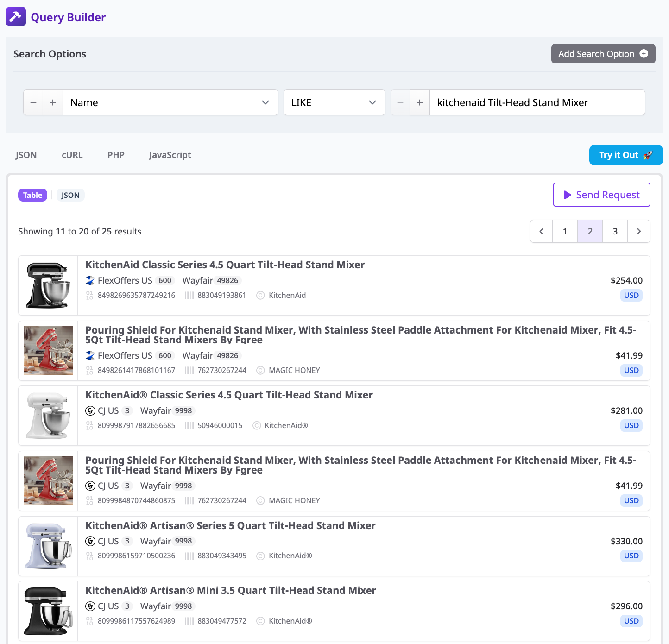Click KitchenAid® Classic Series 4.5 Quart title
Image resolution: width=669 pixels, height=644 pixels.
[229, 395]
